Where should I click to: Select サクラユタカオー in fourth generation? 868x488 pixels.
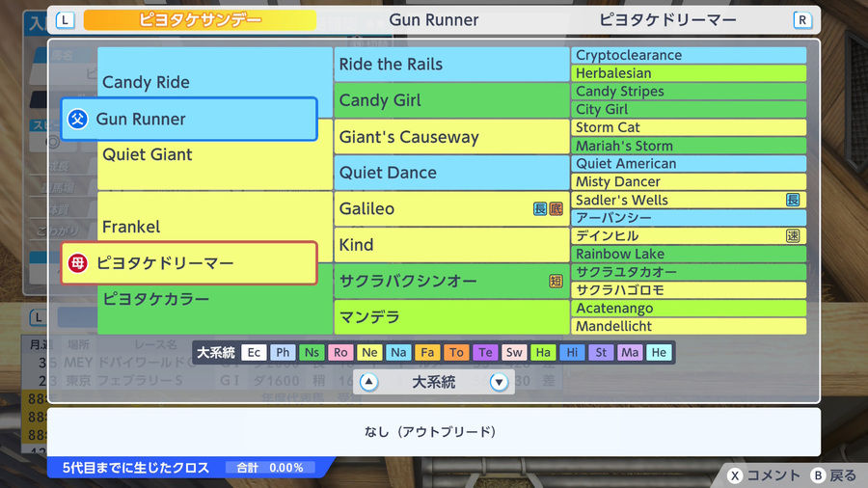pyautogui.click(x=689, y=272)
